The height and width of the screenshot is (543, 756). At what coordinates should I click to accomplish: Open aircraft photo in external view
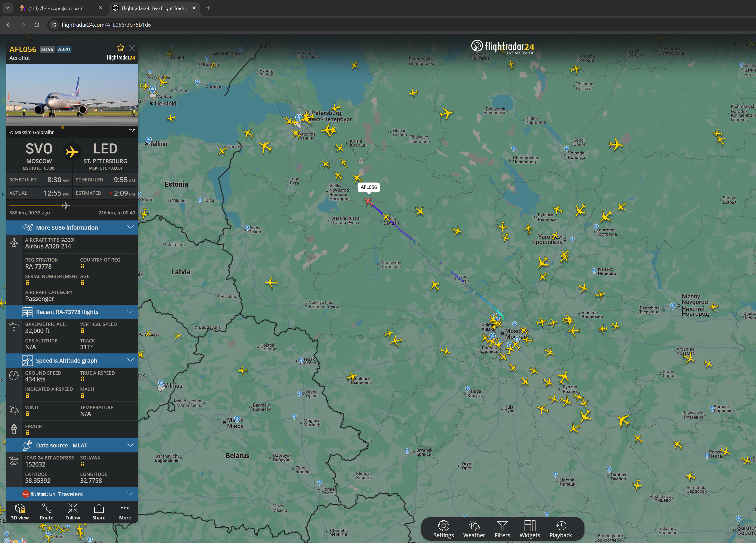(132, 132)
